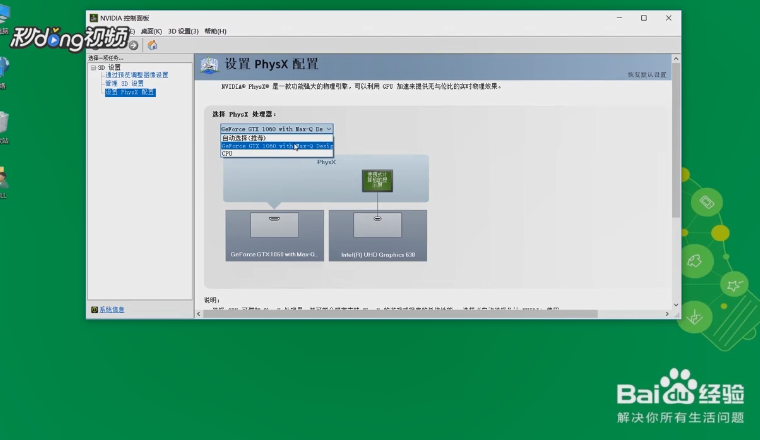Viewport: 760px width, 440px height.
Task: Click the PhysX header icon
Action: (209, 65)
